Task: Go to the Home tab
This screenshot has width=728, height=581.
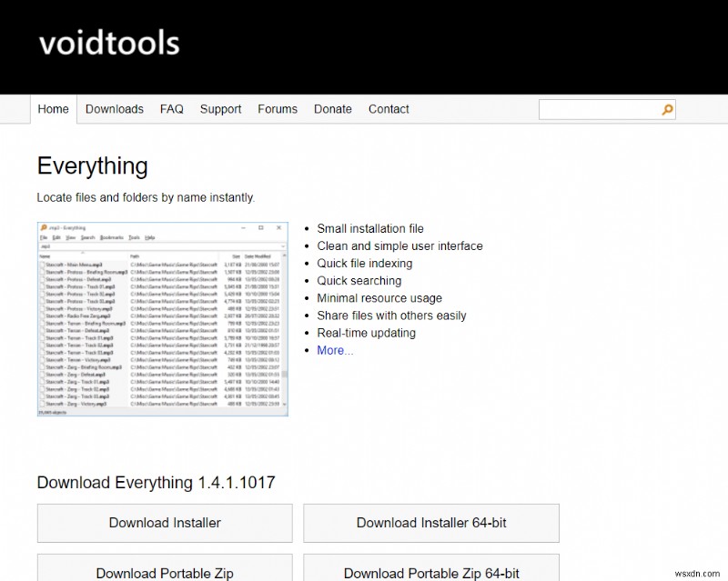Action: point(53,109)
